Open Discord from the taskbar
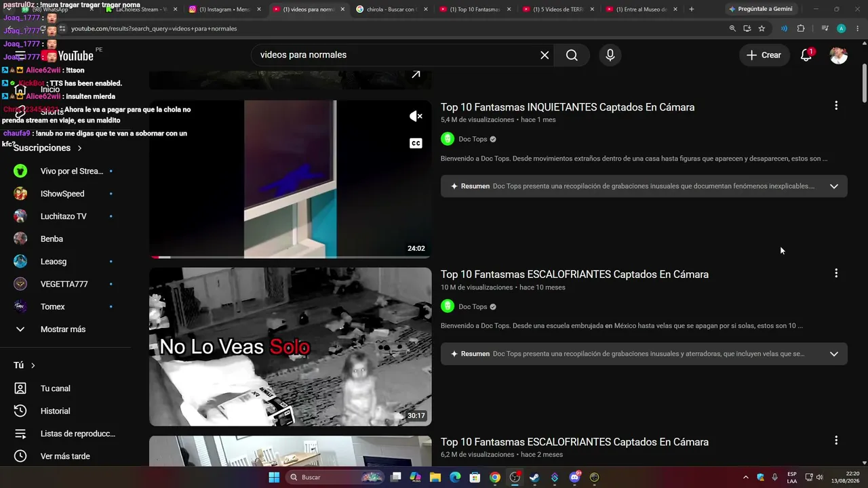The image size is (868, 488). coord(574,477)
